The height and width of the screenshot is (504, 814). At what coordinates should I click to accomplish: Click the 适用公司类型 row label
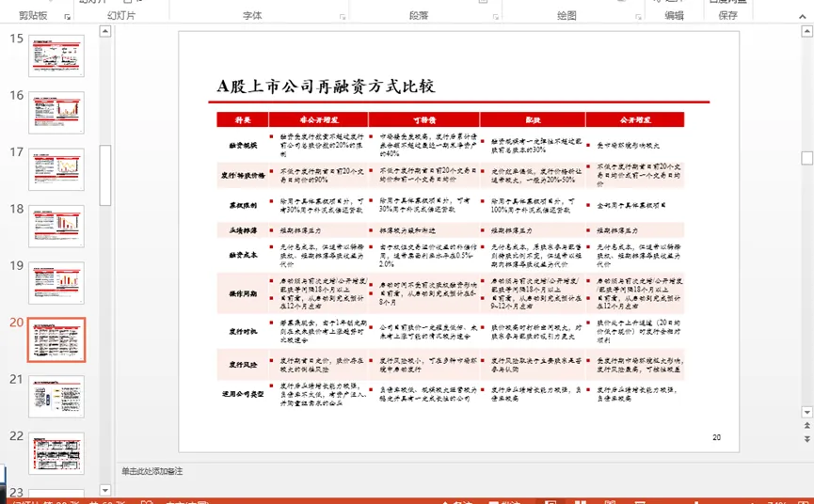[243, 394]
